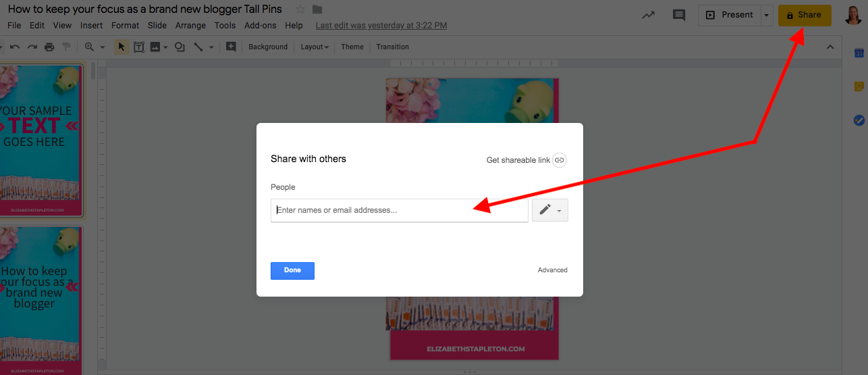Open the Present options dropdown arrow
The height and width of the screenshot is (375, 868).
765,15
